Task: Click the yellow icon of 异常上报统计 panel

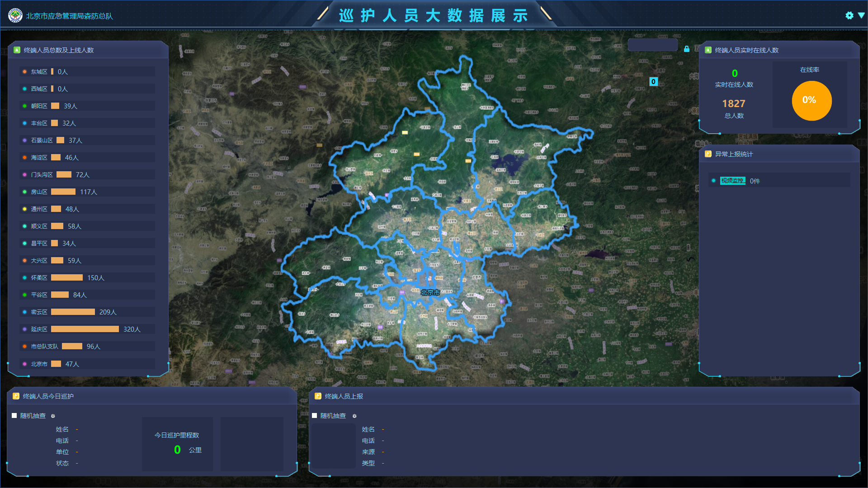Action: pos(708,154)
